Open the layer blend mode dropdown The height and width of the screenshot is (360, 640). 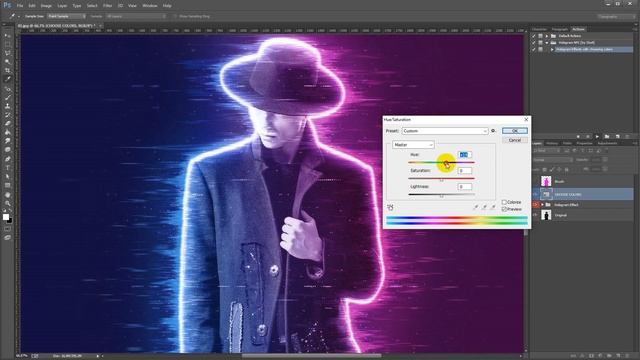[x=552, y=160]
